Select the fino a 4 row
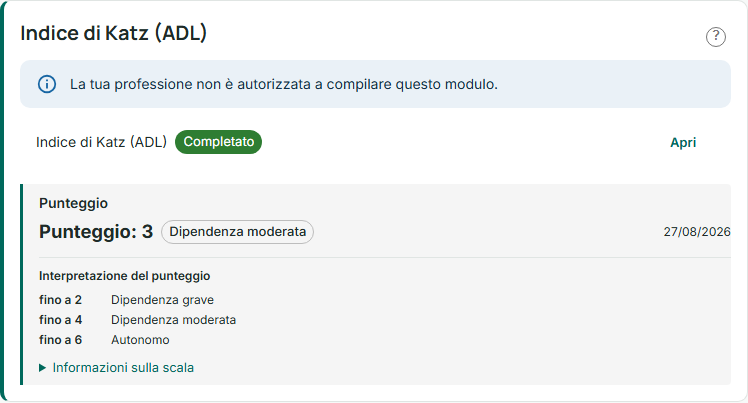 [137, 320]
